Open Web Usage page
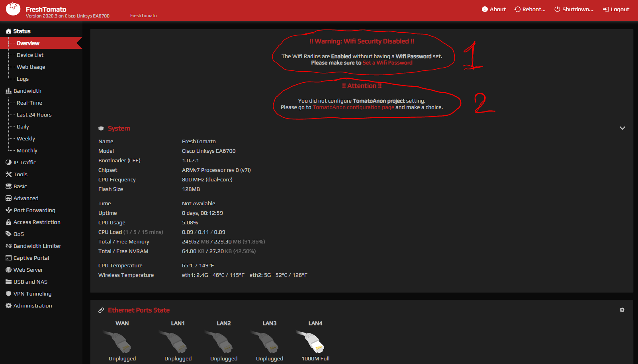Viewport: 638px width, 364px height. 31,67
